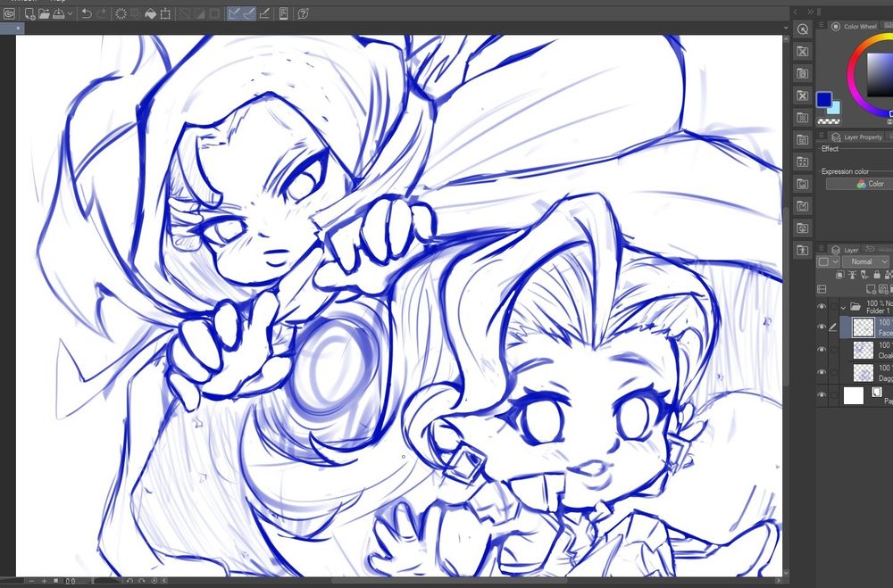The width and height of the screenshot is (893, 588).
Task: Open Layer Property panel menu
Action: tap(822, 136)
